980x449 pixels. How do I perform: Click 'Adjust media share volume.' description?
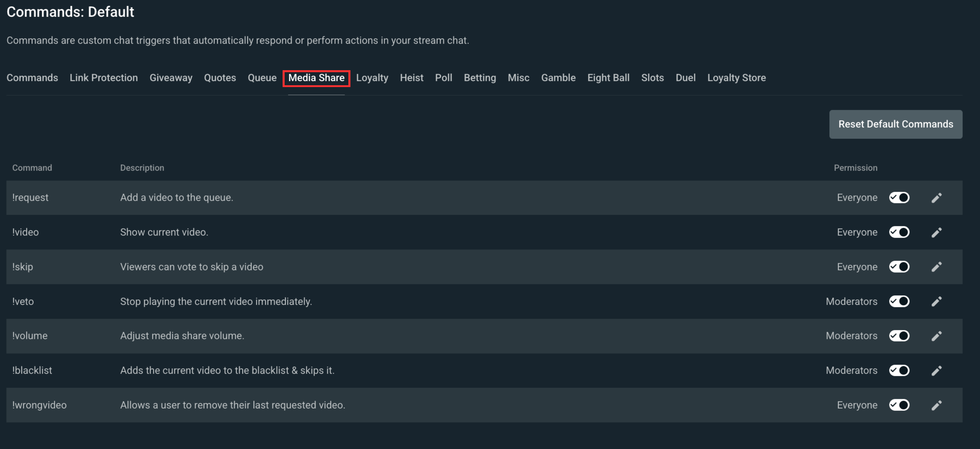point(182,336)
